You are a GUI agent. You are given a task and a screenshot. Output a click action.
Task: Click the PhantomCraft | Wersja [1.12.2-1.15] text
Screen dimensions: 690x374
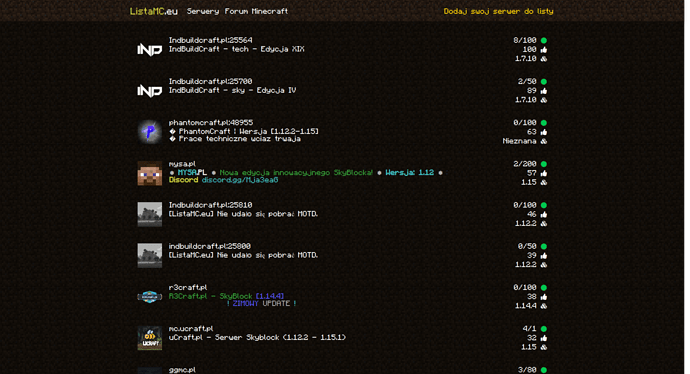[244, 131]
